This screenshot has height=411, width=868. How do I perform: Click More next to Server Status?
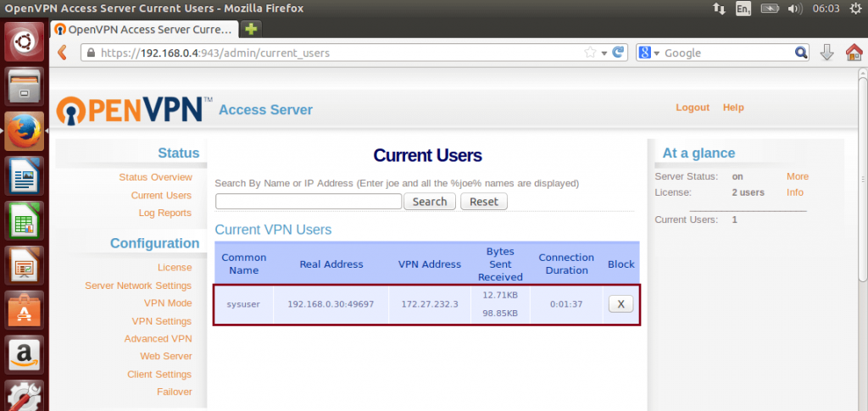click(x=798, y=176)
